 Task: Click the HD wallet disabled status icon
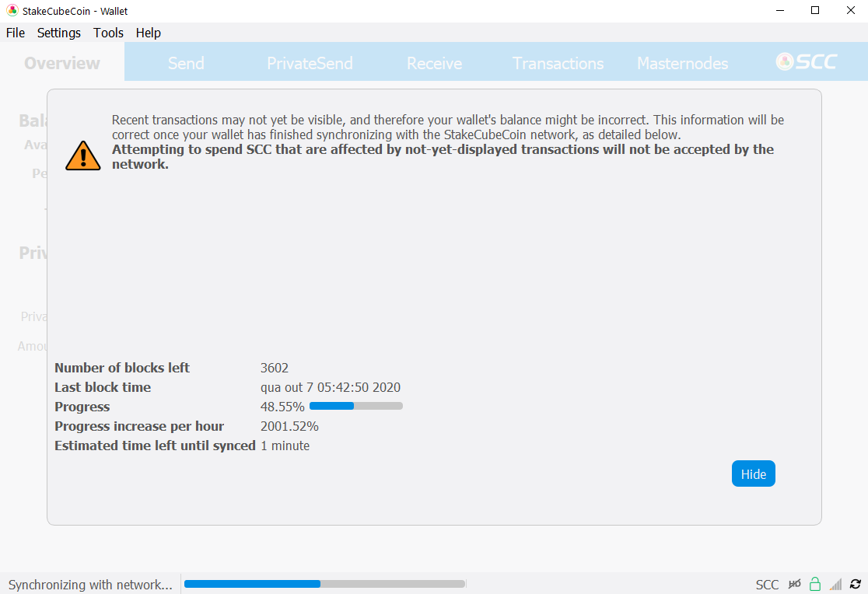794,584
